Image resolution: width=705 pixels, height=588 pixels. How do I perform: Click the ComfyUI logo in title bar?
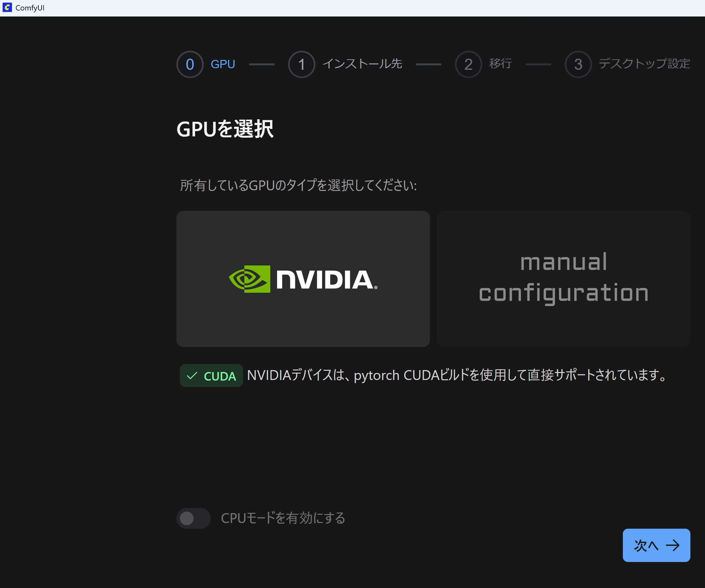pyautogui.click(x=7, y=7)
